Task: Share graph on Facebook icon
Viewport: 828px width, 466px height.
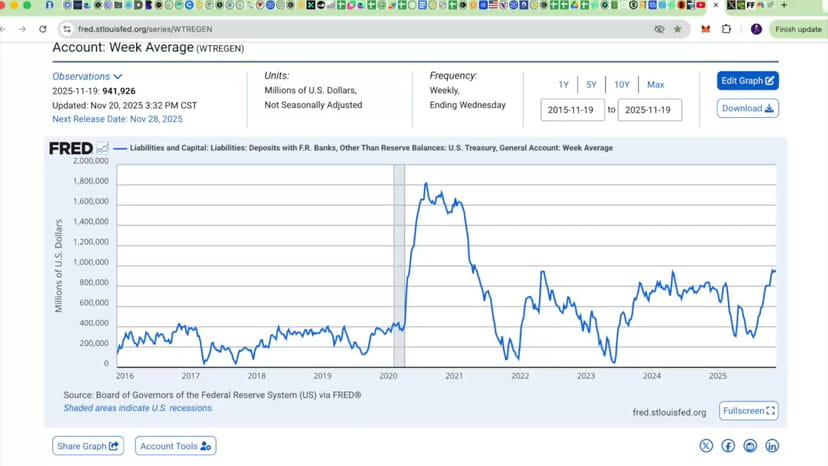Action: (728, 446)
